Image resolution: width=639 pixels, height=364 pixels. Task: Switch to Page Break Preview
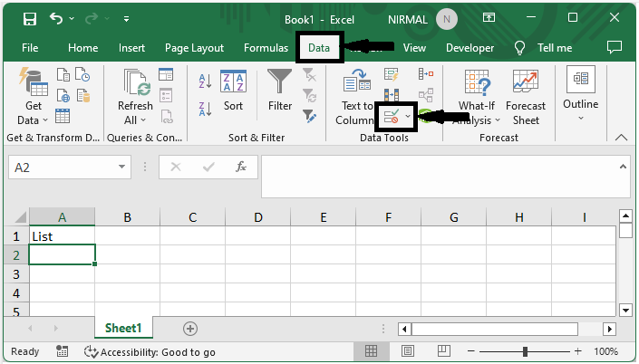point(444,351)
